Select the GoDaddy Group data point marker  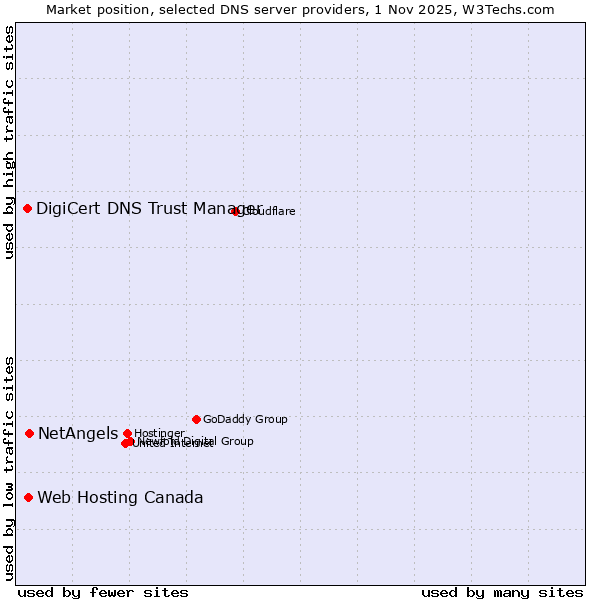(x=196, y=419)
